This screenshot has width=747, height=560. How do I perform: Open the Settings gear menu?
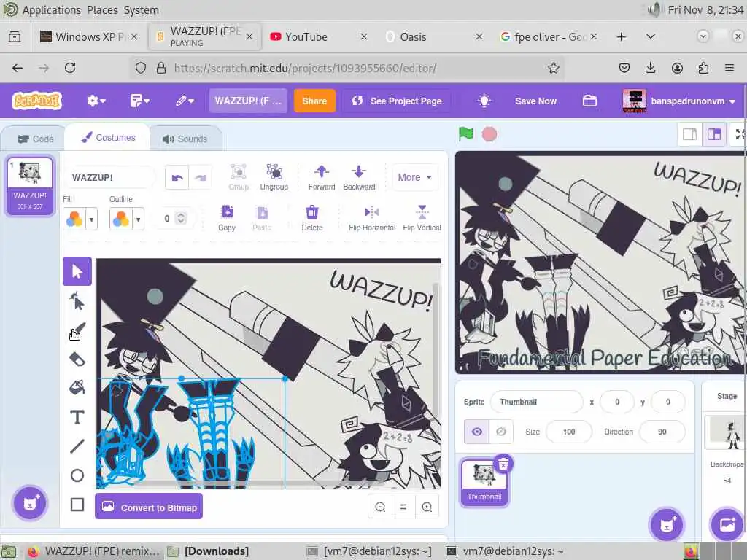(96, 101)
